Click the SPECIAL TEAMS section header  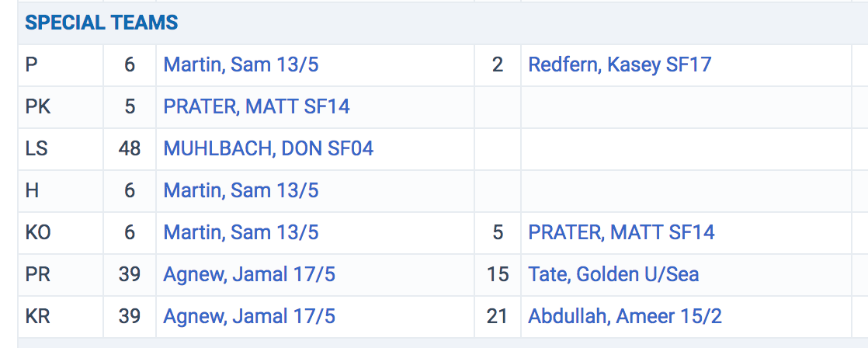point(102,23)
